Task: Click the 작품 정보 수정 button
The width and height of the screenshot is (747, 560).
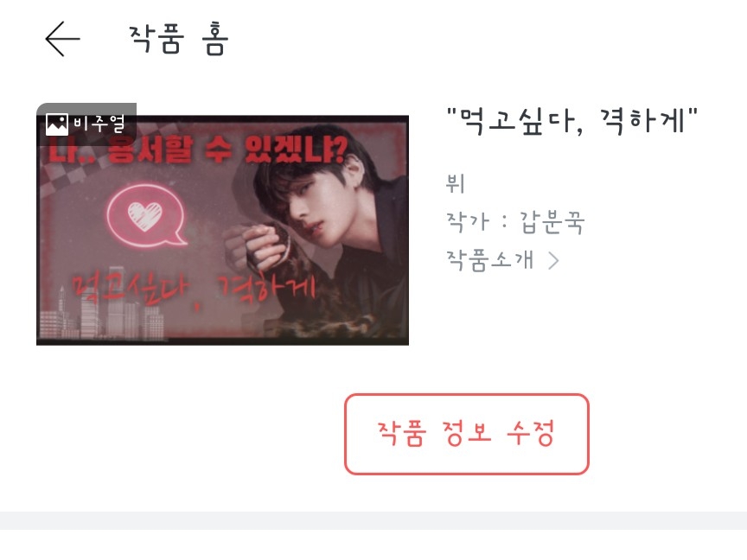Action: tap(466, 434)
